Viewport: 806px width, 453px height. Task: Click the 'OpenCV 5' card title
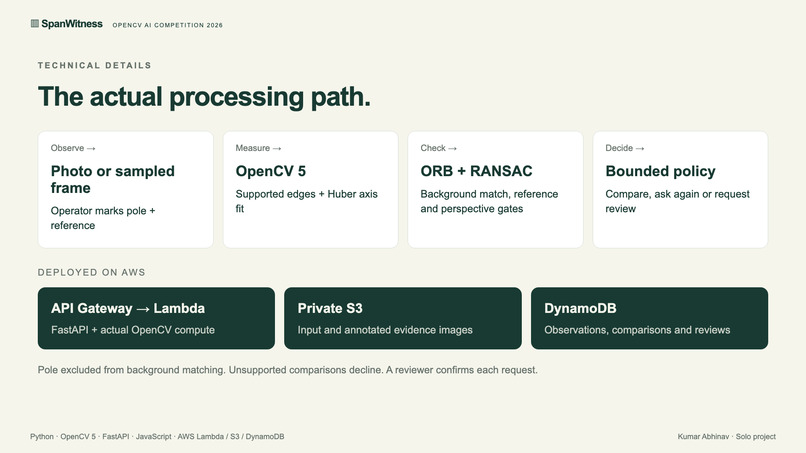271,171
